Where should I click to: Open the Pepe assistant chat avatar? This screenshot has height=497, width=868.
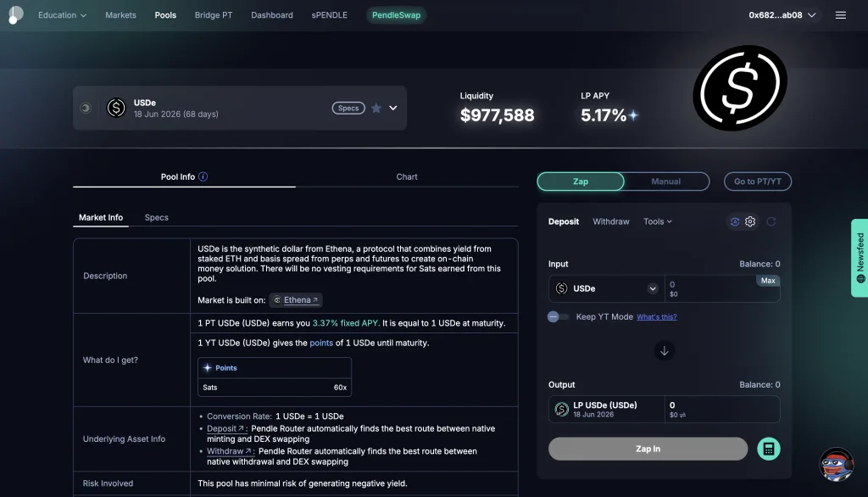coord(837,464)
